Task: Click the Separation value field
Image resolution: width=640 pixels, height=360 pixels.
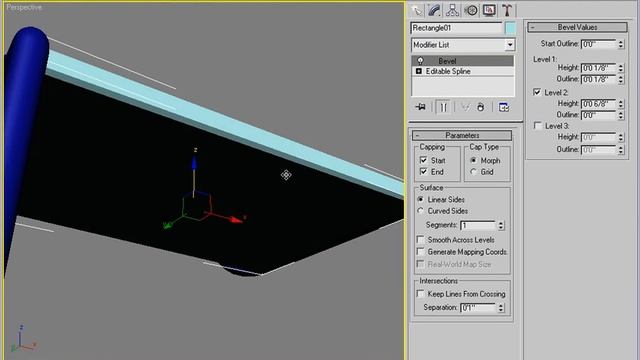Action: coord(478,308)
